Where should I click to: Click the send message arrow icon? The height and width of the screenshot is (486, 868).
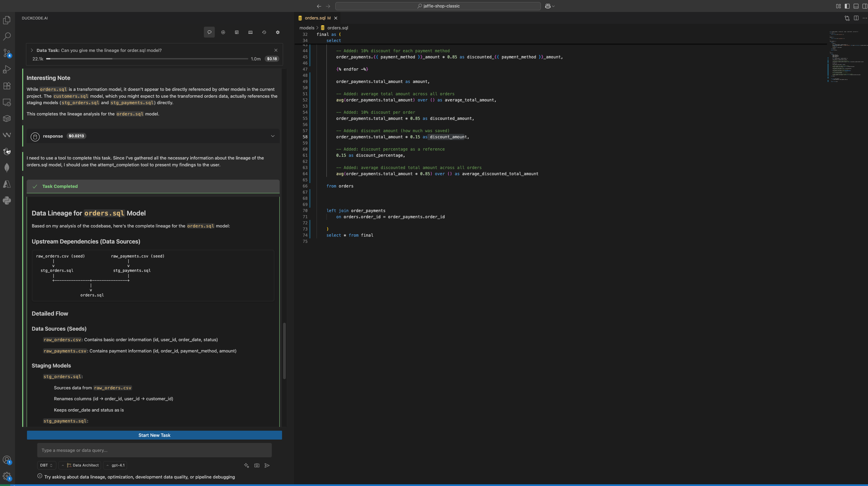[x=267, y=465]
